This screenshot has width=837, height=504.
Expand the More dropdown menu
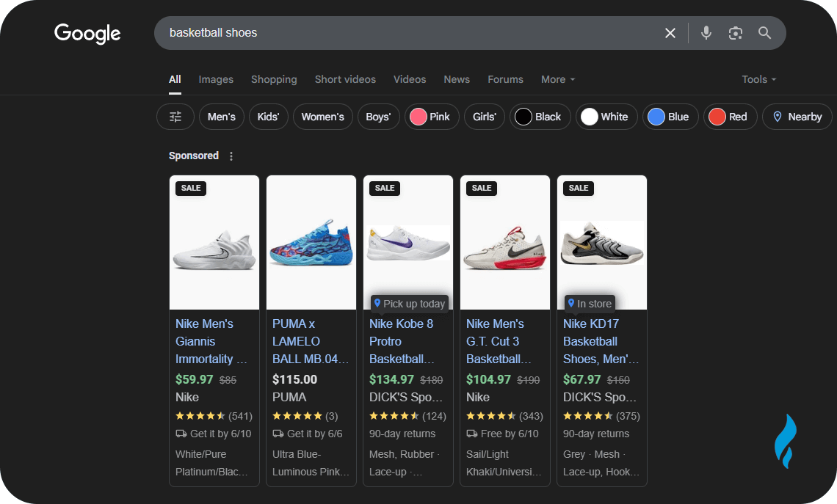pyautogui.click(x=557, y=79)
